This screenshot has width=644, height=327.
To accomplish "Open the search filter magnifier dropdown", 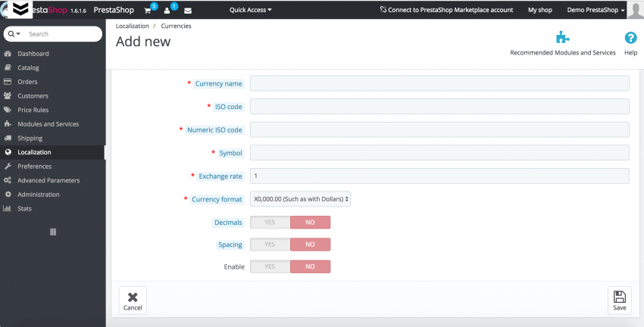I will [x=14, y=34].
